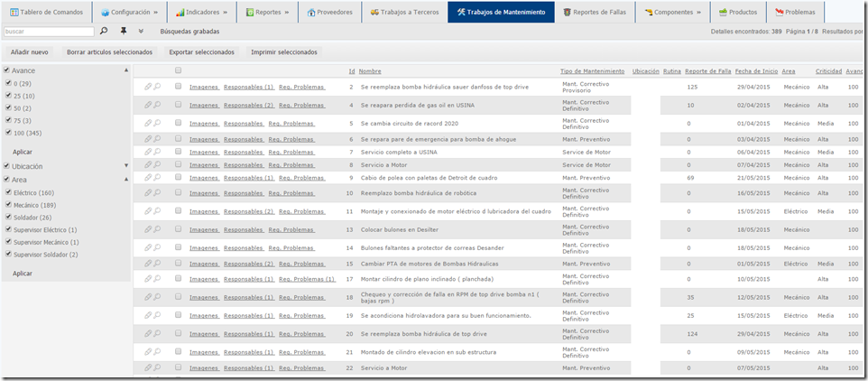Click edit icon for row Id 20
868x381 pixels.
coord(148,333)
